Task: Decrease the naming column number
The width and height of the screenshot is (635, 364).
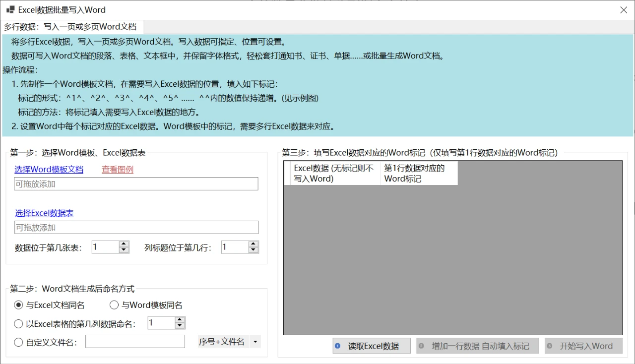Action: tap(180, 326)
